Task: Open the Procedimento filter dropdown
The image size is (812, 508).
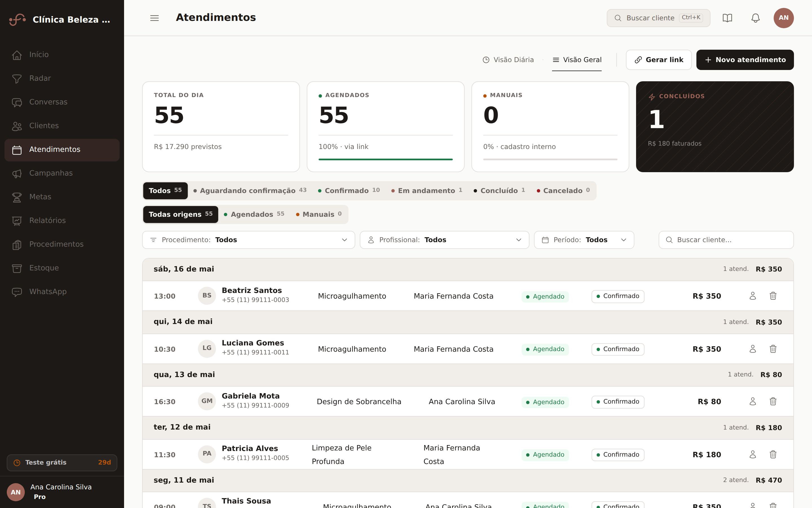Action: point(248,240)
